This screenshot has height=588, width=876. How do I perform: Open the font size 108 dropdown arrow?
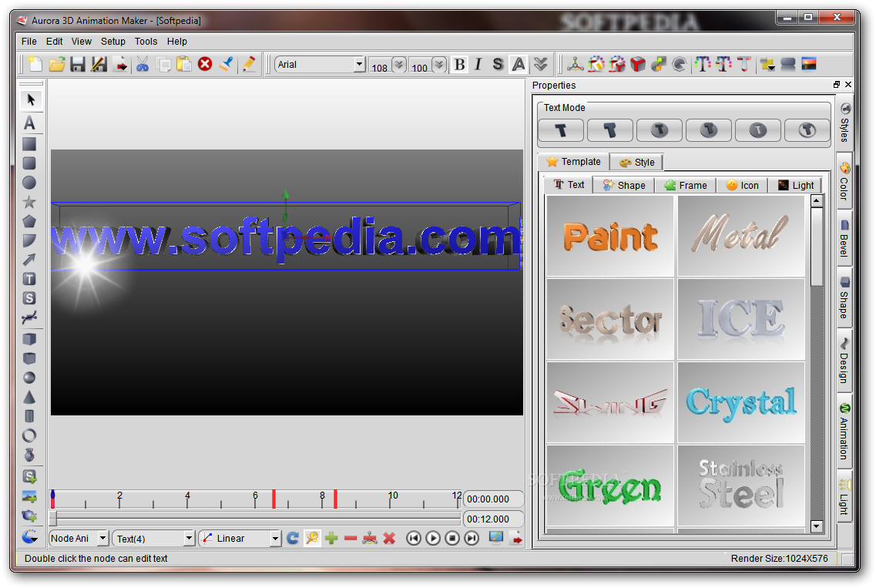pos(399,65)
